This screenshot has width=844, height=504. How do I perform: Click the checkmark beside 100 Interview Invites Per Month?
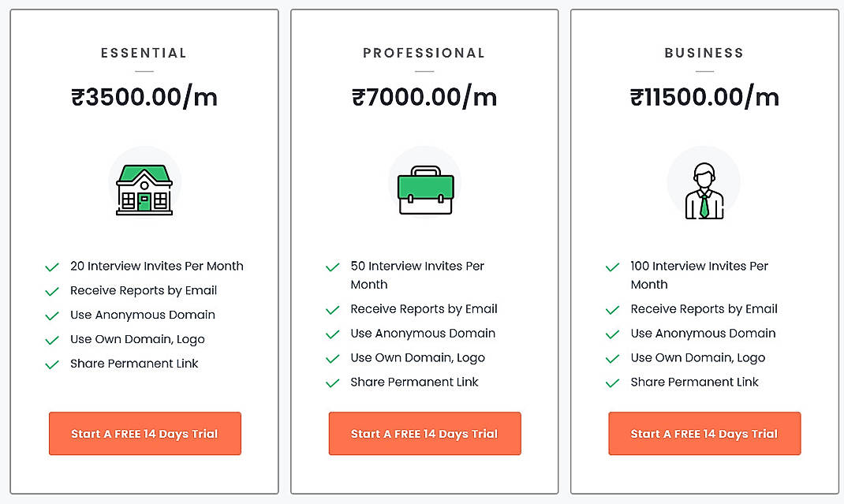(x=612, y=266)
